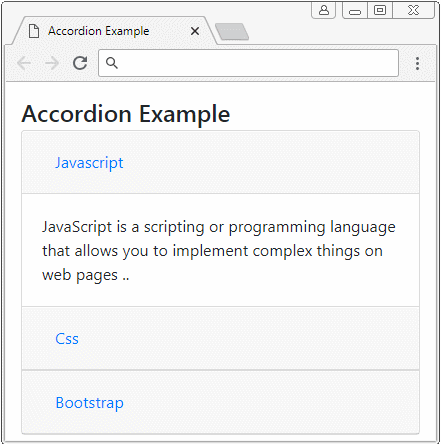
Task: Click the browser forward arrow
Action: tap(52, 63)
